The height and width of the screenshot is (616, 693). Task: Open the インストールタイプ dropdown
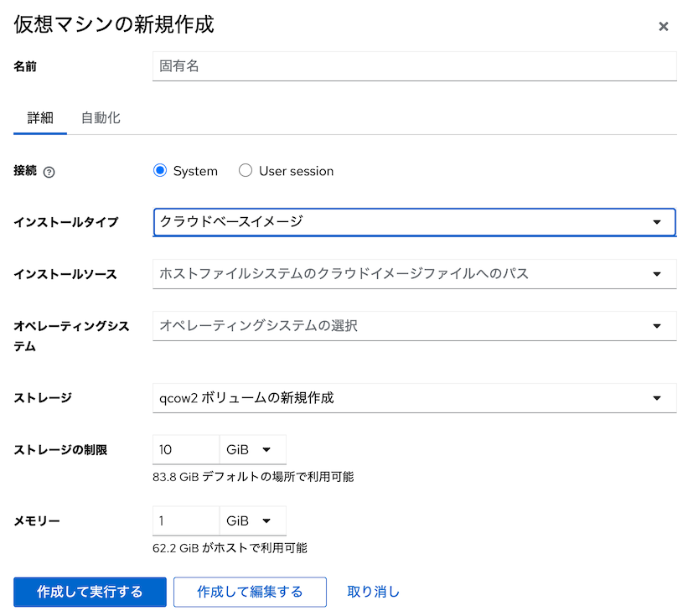414,222
